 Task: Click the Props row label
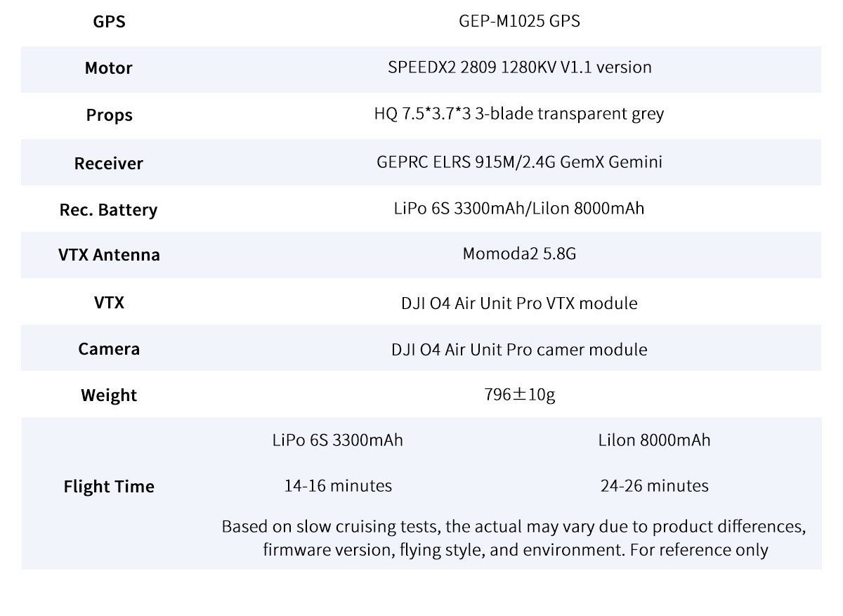(x=109, y=114)
